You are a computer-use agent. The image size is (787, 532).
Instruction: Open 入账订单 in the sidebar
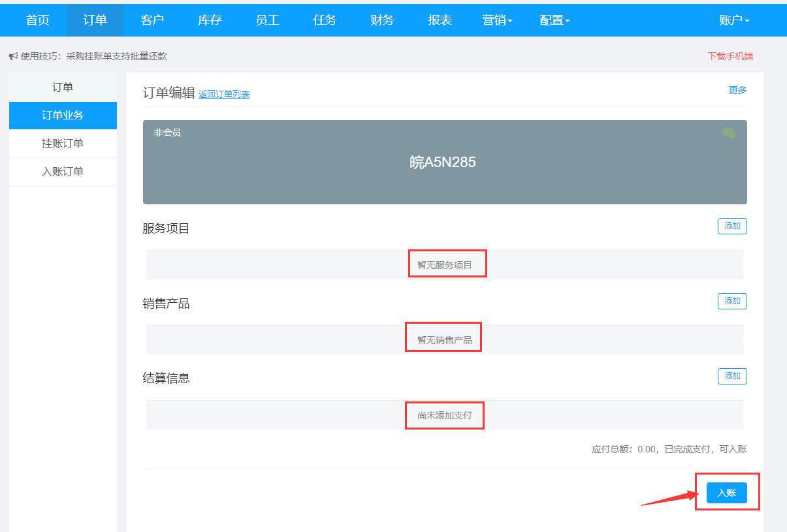coord(63,172)
